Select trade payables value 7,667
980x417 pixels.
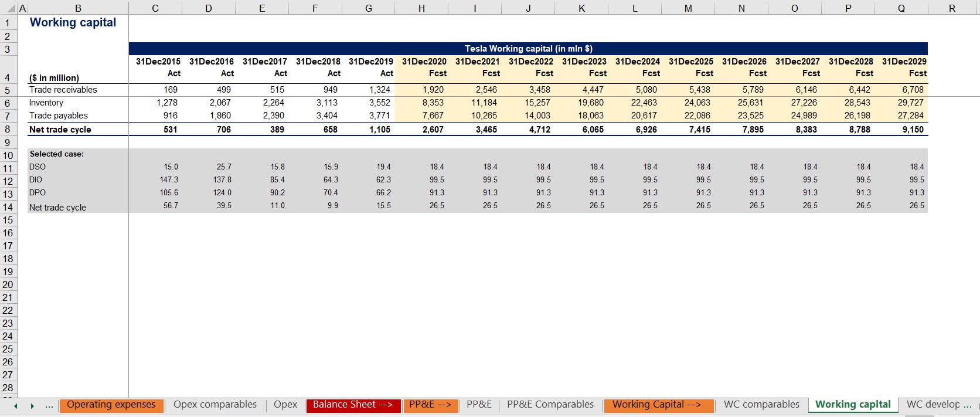click(433, 116)
